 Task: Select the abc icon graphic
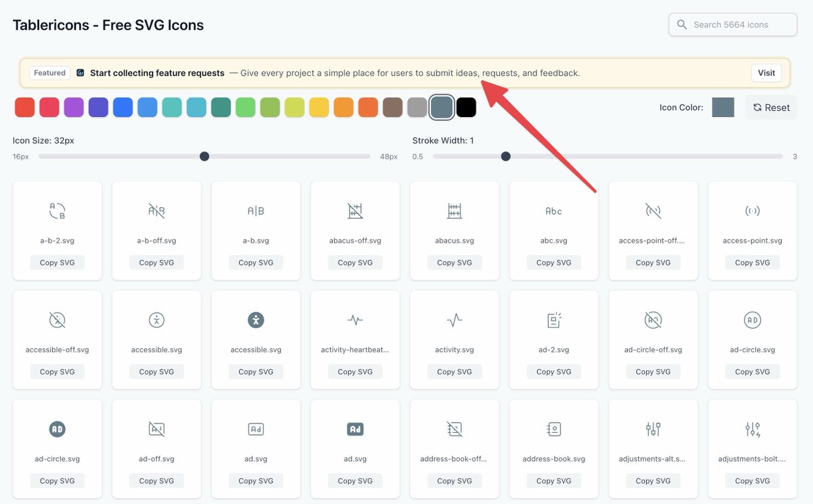pyautogui.click(x=554, y=211)
